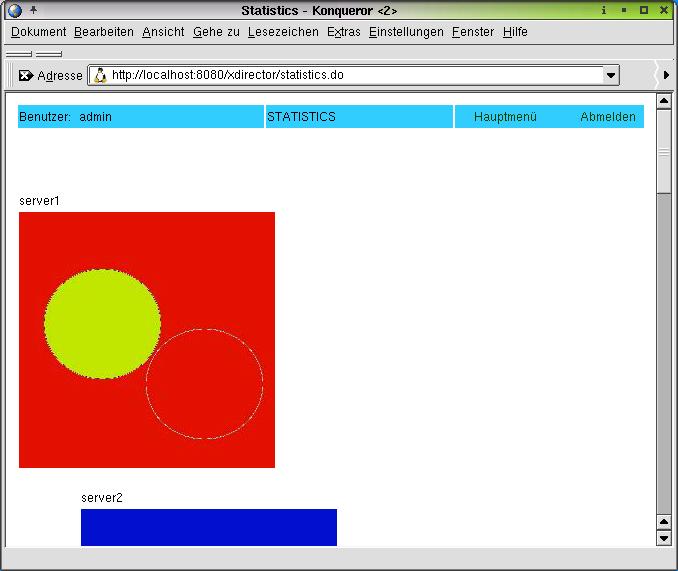Toggle the sticky pin icon in the title bar
The image size is (678, 571).
pos(33,10)
